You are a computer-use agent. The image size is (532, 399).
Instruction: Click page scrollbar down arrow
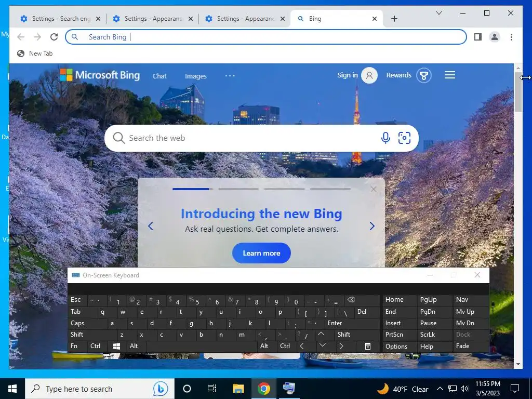(x=518, y=364)
